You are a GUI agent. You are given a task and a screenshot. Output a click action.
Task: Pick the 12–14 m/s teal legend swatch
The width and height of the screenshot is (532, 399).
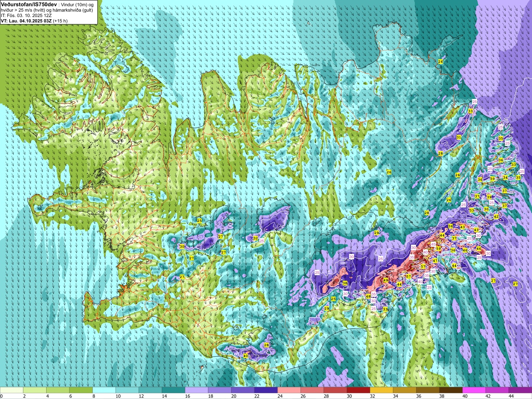tap(150, 390)
